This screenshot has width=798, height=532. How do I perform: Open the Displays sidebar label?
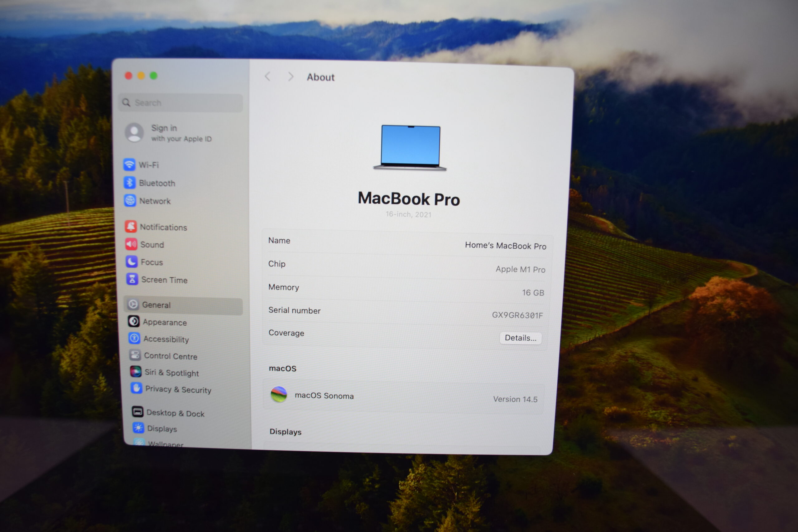162,429
